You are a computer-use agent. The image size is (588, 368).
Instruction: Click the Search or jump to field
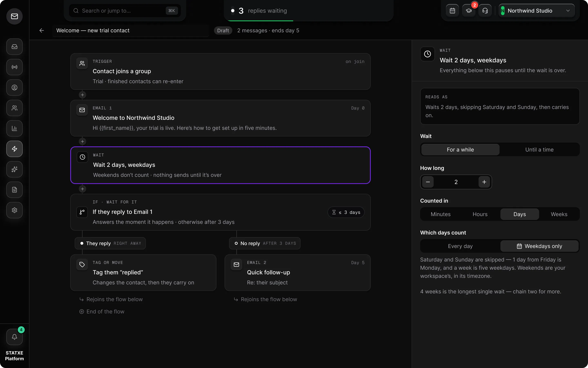[x=125, y=11]
